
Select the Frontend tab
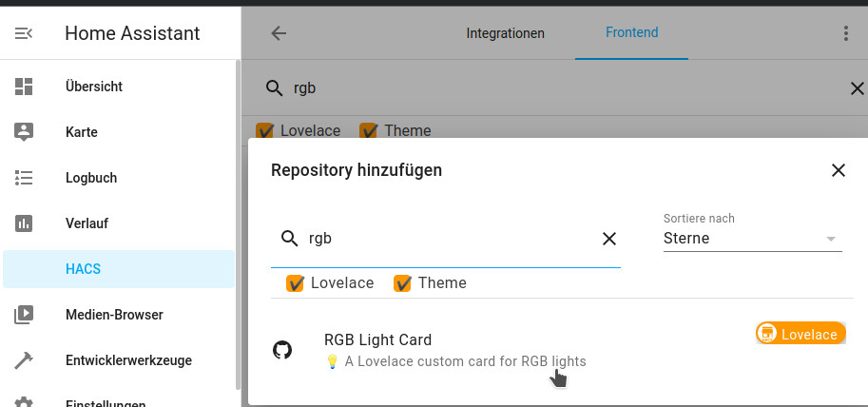pos(631,32)
